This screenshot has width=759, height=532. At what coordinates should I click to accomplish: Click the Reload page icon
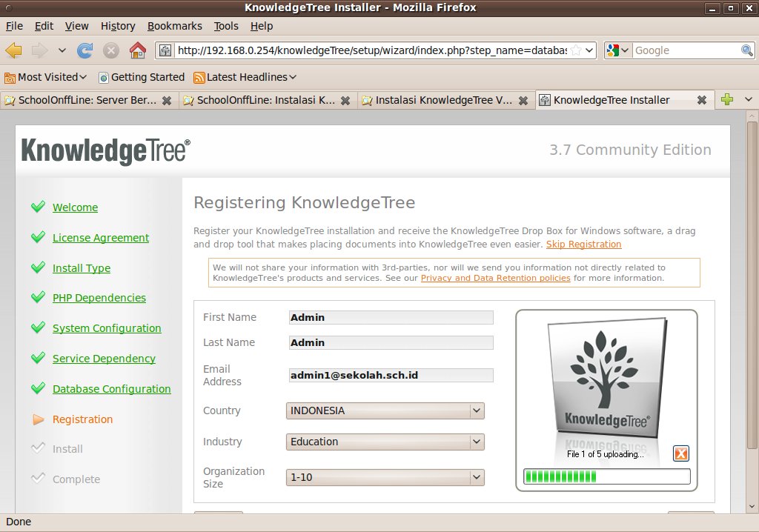(85, 50)
